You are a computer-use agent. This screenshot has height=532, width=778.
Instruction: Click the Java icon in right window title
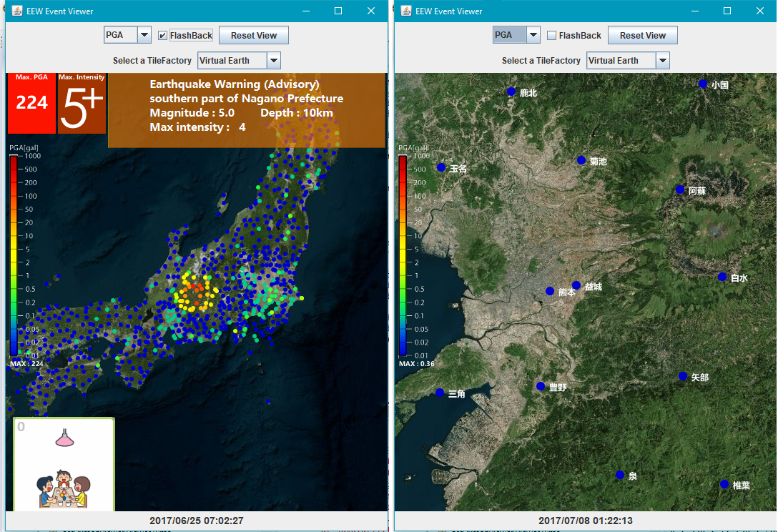[x=406, y=11]
